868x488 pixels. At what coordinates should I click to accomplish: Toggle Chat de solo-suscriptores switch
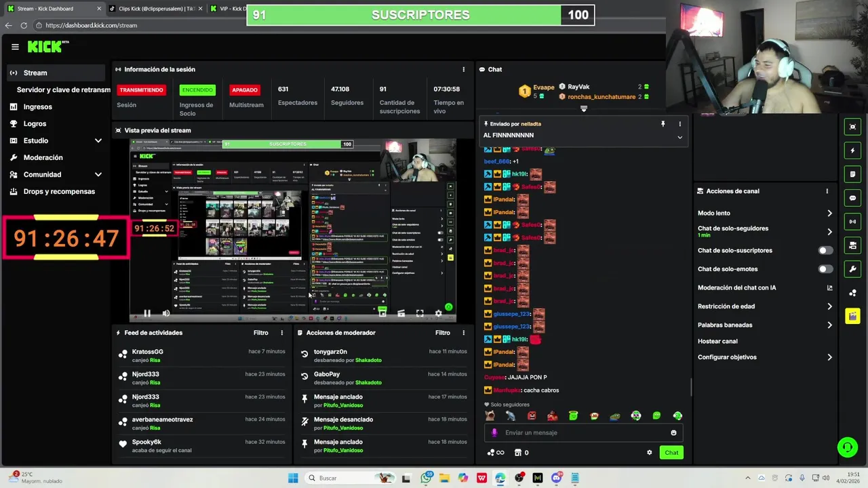tap(825, 250)
